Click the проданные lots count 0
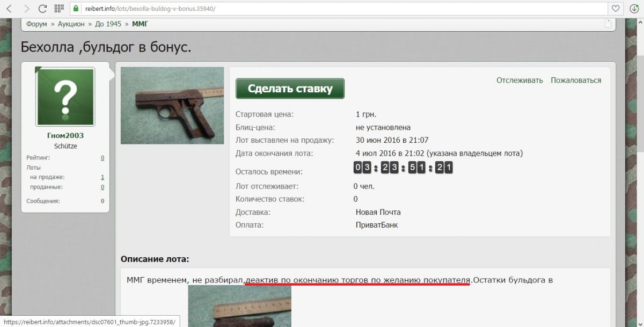The image size is (644, 327). [103, 187]
